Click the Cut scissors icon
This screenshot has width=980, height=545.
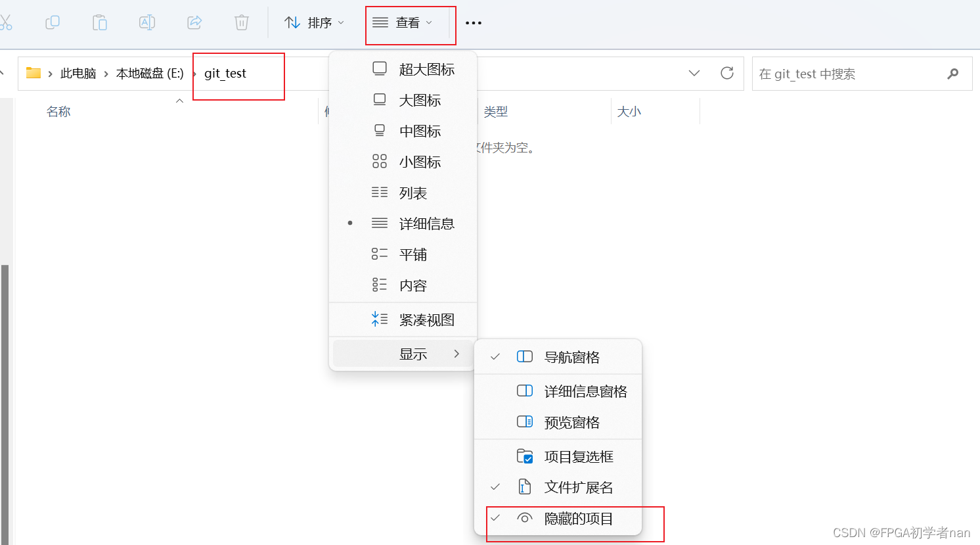5,22
